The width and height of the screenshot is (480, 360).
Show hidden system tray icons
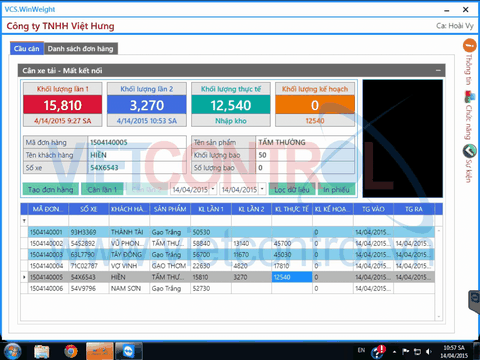(x=394, y=352)
